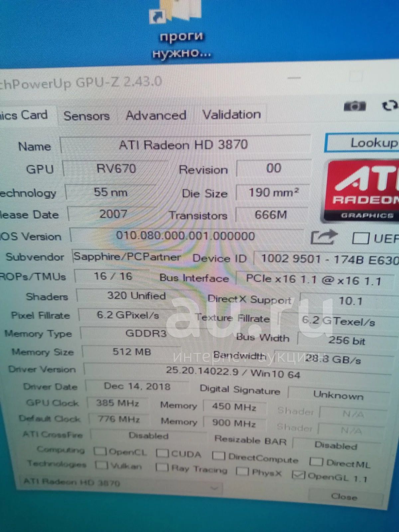Click the Bus Interface field PCIe x16 1.1
Image resolution: width=399 pixels, height=532 pixels.
pos(316,280)
